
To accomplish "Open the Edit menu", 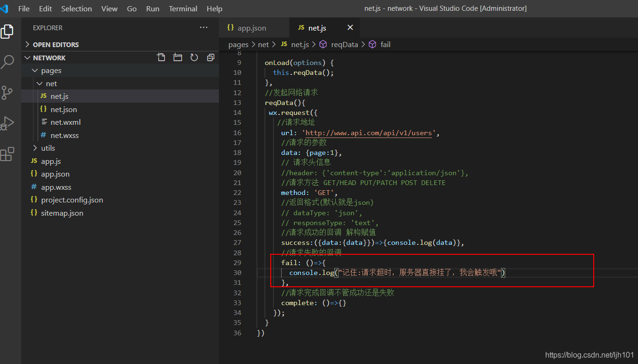I will tap(46, 8).
